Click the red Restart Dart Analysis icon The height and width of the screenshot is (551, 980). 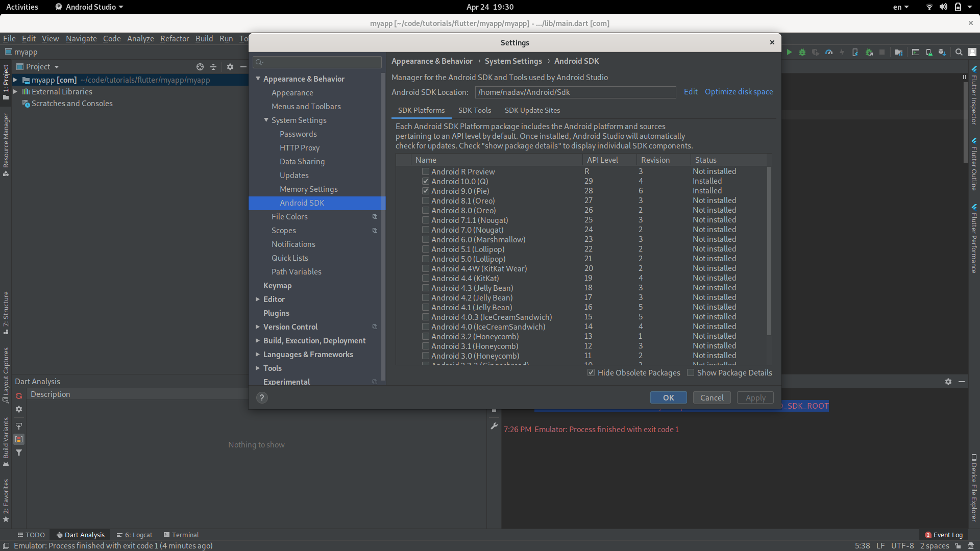point(19,396)
